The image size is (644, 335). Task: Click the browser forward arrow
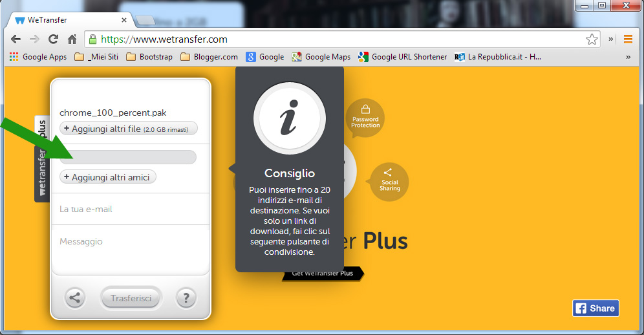34,39
